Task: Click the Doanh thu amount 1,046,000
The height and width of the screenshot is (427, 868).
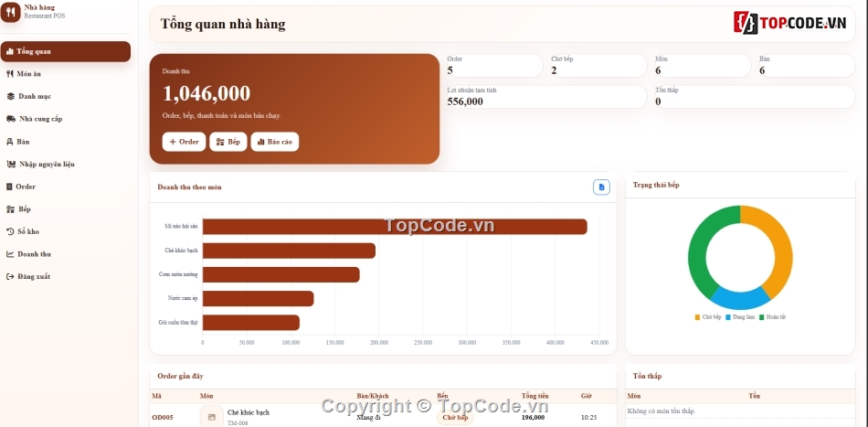Action: (x=206, y=93)
